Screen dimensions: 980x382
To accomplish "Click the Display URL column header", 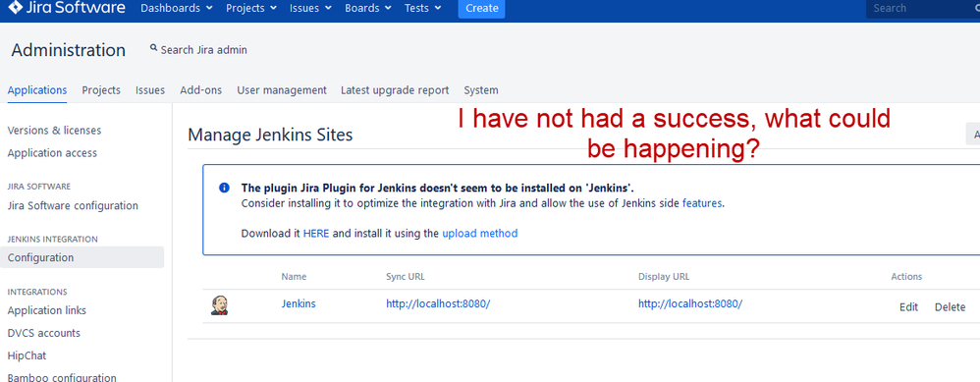I will pyautogui.click(x=664, y=276).
